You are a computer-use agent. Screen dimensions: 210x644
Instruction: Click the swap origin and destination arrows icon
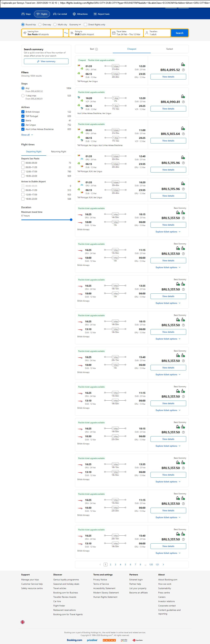66,33
